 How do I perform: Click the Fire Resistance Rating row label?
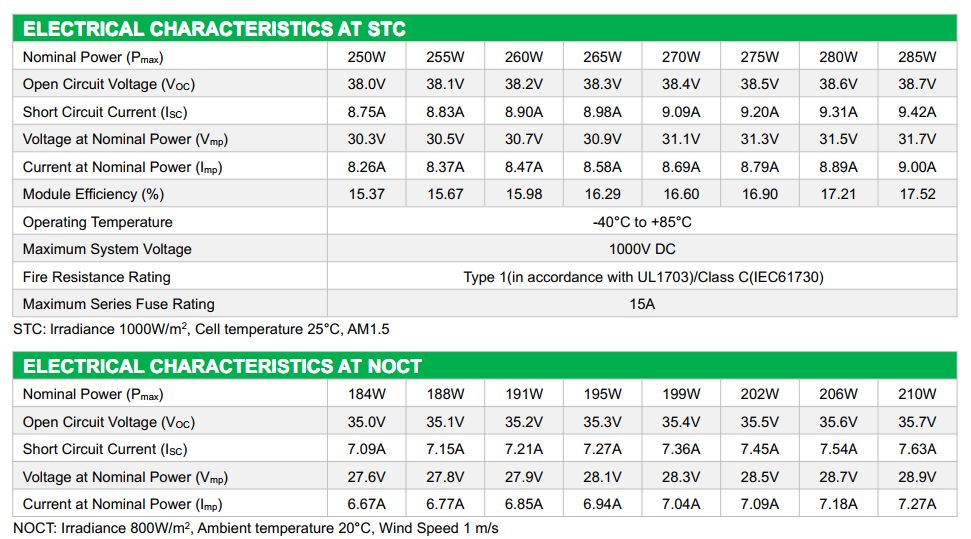[x=97, y=277]
